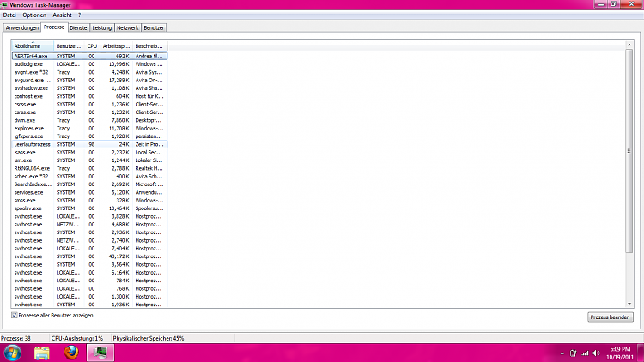644x362 pixels.
Task: Click the vertical scrollbar thumb
Action: coord(629,151)
